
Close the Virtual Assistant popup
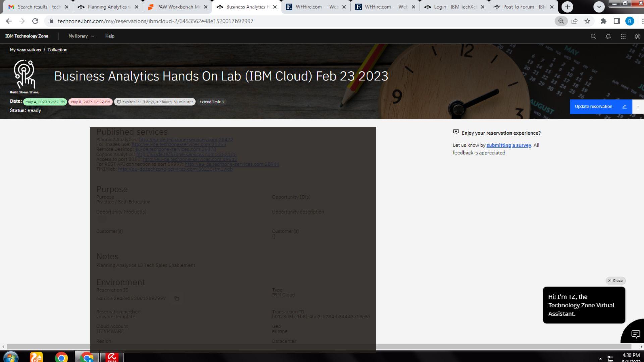615,281
